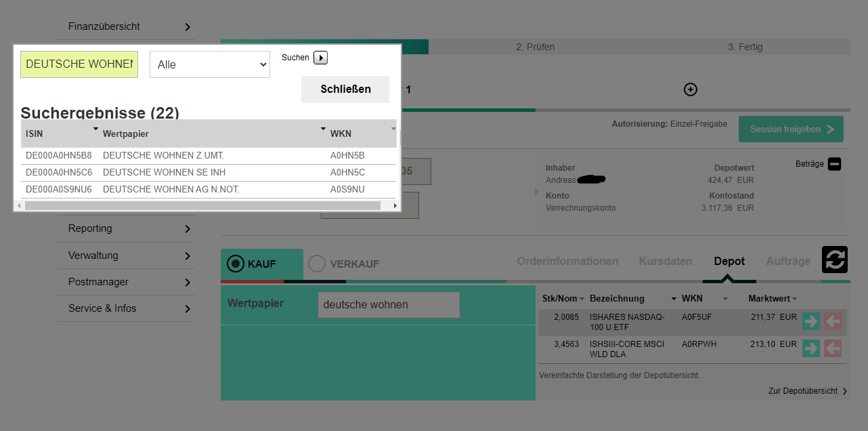Click WKN A0HN5C
Viewport: 868px width, 431px height.
(347, 173)
